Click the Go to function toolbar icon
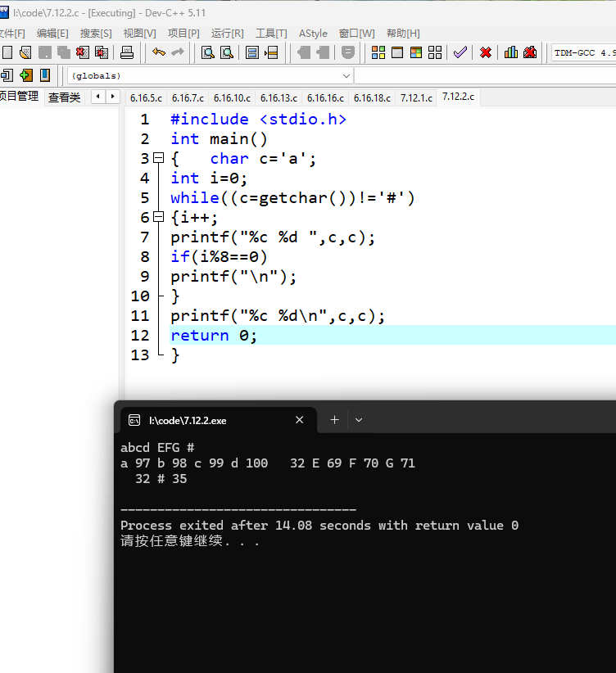 pos(252,52)
